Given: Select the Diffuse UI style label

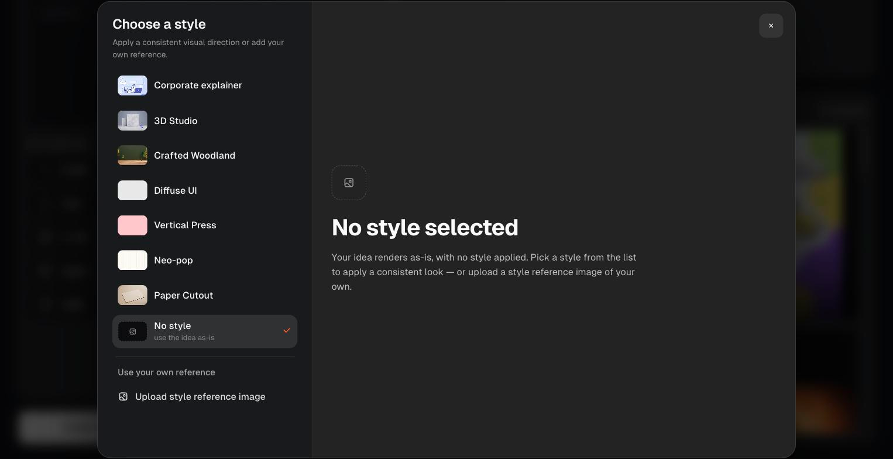Looking at the screenshot, I should [x=175, y=190].
